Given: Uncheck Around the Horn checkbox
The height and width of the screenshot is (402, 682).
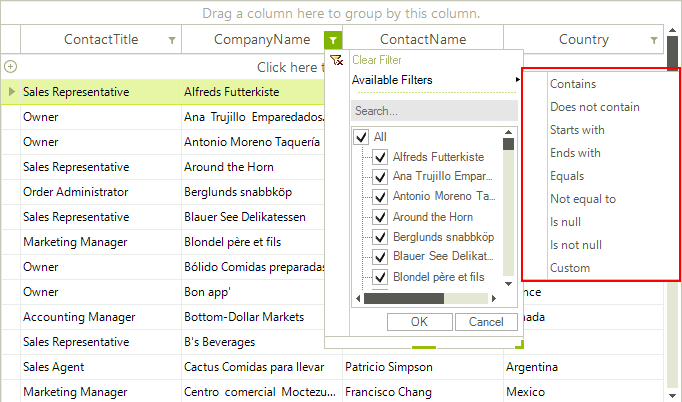Looking at the screenshot, I should (x=380, y=217).
